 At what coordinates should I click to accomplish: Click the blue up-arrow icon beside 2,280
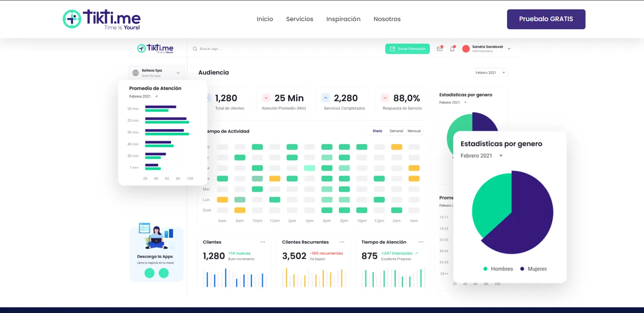click(x=325, y=98)
